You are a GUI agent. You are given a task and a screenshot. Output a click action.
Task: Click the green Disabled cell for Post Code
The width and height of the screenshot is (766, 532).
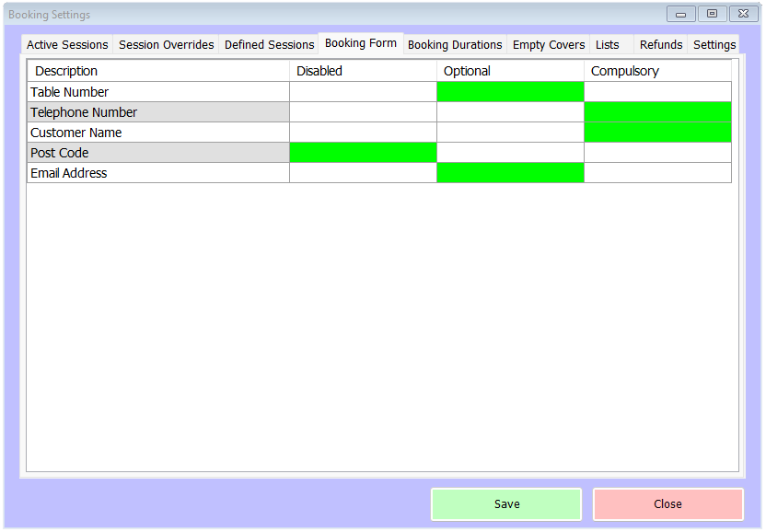pyautogui.click(x=363, y=153)
